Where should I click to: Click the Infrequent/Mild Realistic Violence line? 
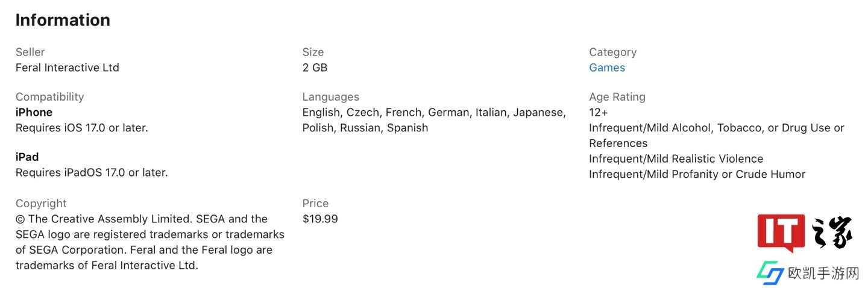click(676, 158)
